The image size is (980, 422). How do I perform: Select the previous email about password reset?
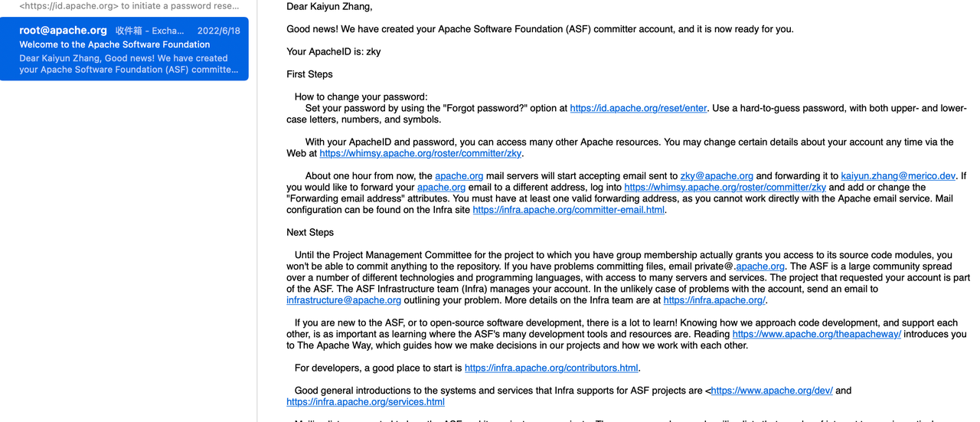click(124, 6)
